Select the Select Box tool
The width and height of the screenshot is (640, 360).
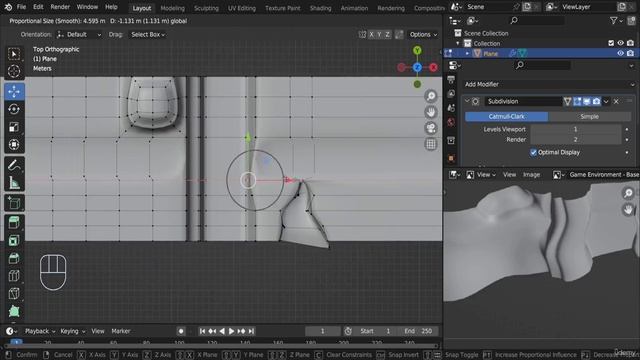click(x=14, y=54)
